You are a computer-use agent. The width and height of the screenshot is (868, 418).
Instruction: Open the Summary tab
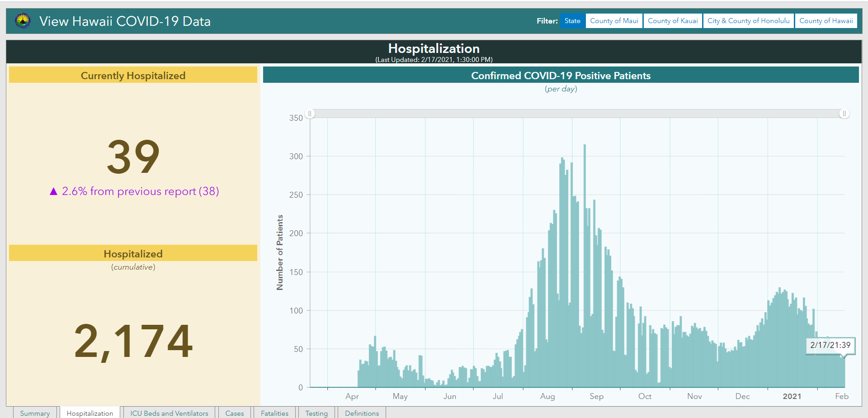pos(35,413)
